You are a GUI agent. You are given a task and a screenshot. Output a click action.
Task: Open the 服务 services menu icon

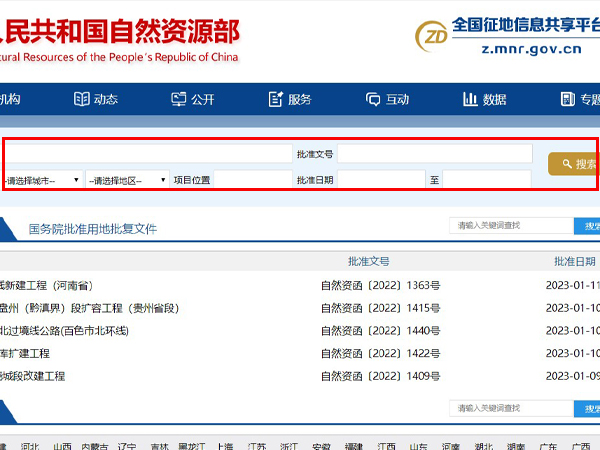click(276, 99)
